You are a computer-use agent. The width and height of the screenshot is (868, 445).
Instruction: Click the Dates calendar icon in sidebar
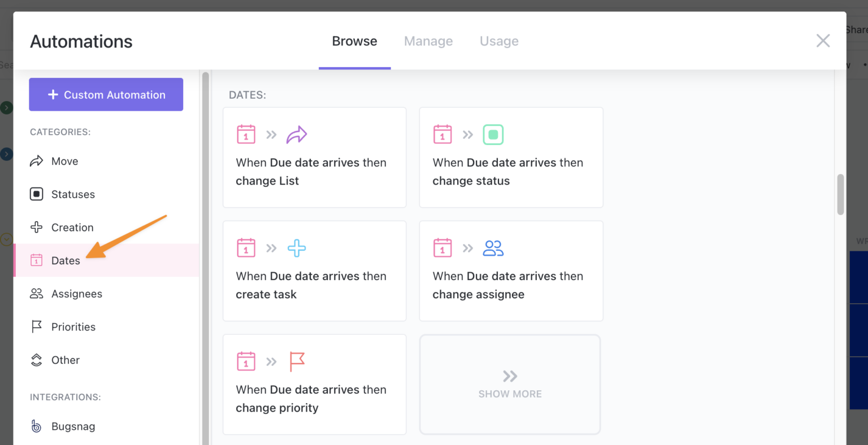(x=36, y=260)
